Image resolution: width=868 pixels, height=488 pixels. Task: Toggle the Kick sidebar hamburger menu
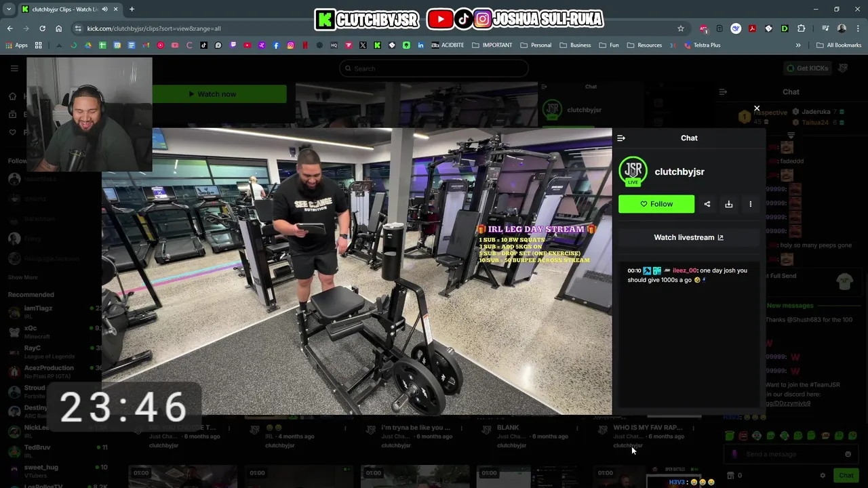pyautogui.click(x=14, y=68)
